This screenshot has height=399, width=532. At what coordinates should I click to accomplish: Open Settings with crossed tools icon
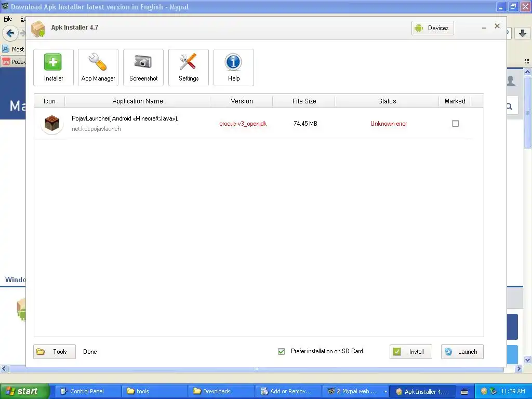click(x=188, y=68)
